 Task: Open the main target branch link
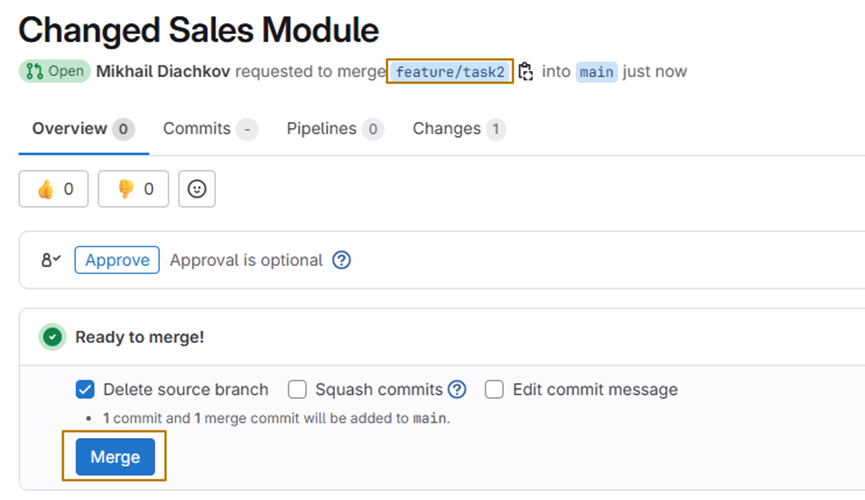[596, 72]
